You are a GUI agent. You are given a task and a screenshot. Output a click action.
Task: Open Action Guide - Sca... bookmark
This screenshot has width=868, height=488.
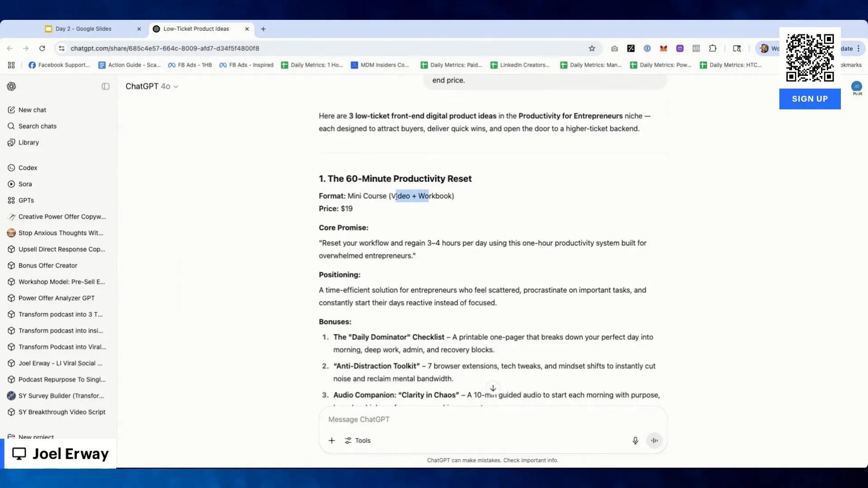129,65
